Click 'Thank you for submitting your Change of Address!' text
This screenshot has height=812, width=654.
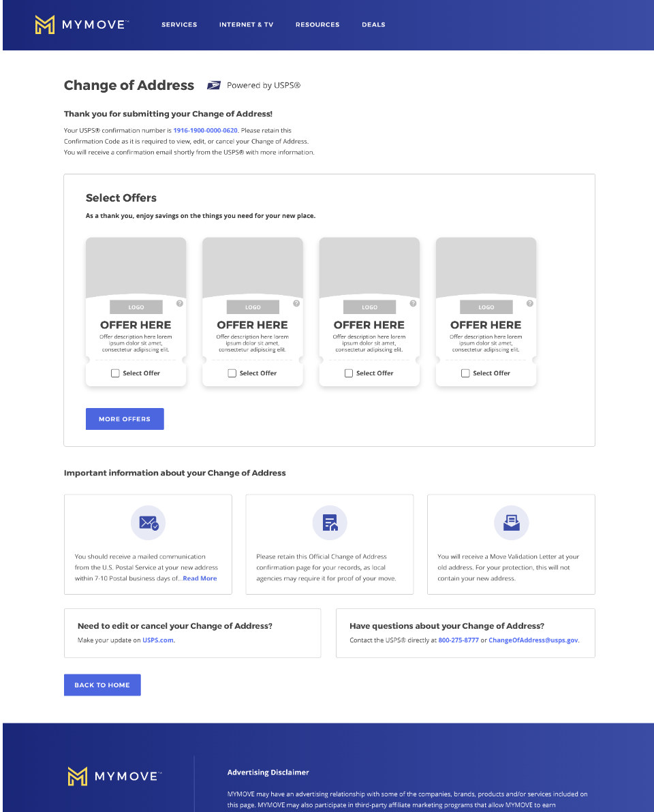click(x=168, y=114)
